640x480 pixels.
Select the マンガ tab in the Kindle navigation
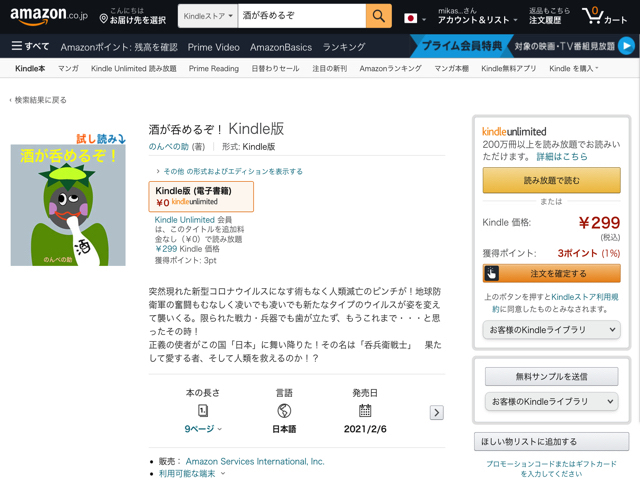[x=68, y=69]
